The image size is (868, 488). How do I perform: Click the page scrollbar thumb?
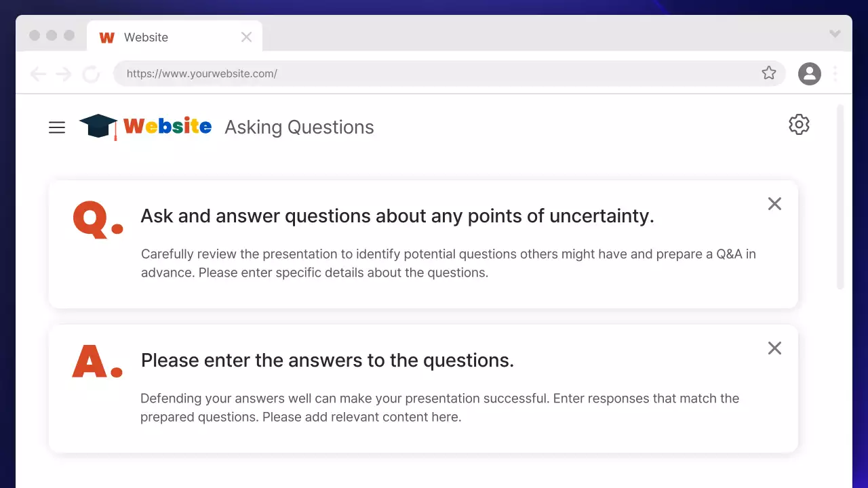point(840,197)
